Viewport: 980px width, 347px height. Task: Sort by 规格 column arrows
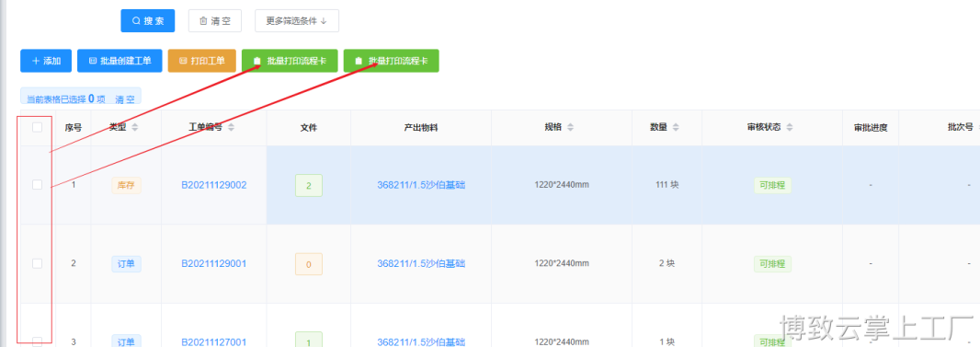click(571, 128)
